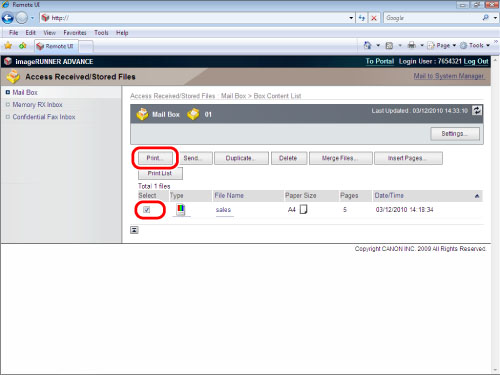Expand the Page menu dropdown
Image resolution: width=500 pixels, height=375 pixels.
(454, 45)
